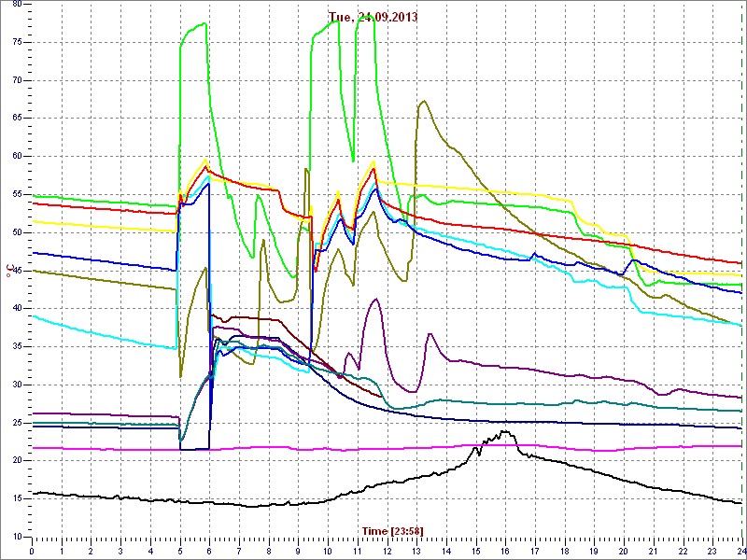Viewport: 747px width, 560px height.
Task: Click hour 0 on the time axis
Action: pyautogui.click(x=32, y=551)
